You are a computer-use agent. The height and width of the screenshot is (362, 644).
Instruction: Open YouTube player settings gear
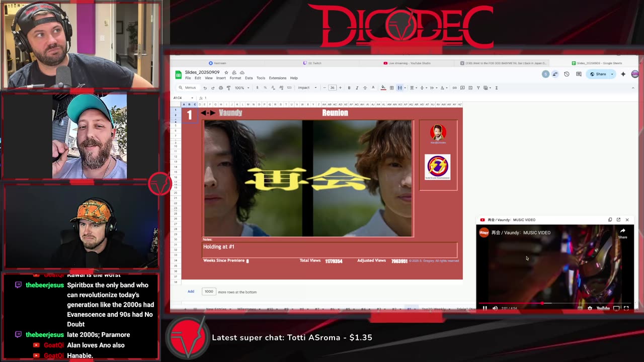point(590,308)
